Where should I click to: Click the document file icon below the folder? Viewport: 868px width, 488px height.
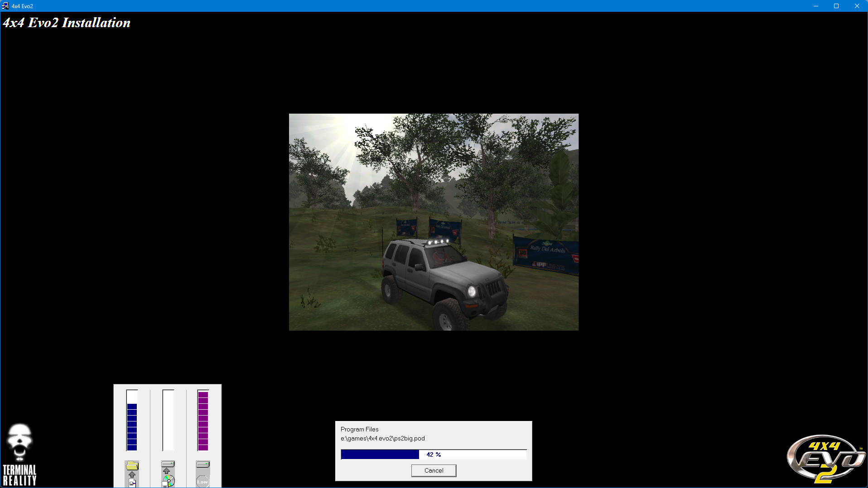point(132,483)
